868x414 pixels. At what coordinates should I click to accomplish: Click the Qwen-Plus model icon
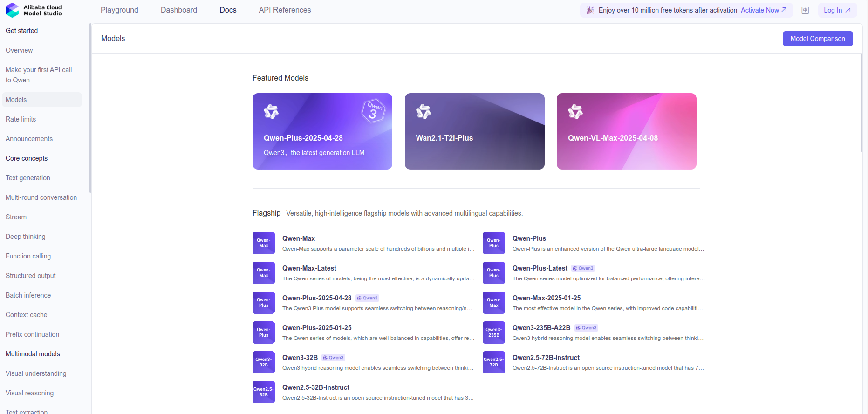pos(494,243)
